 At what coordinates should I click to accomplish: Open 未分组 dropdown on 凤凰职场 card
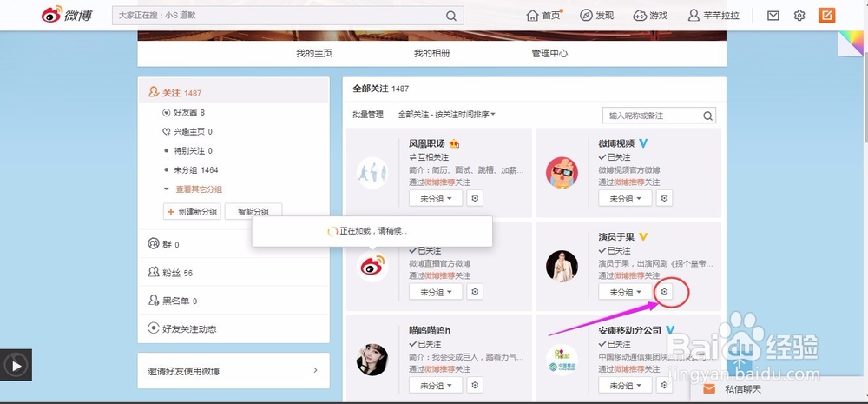(x=436, y=198)
